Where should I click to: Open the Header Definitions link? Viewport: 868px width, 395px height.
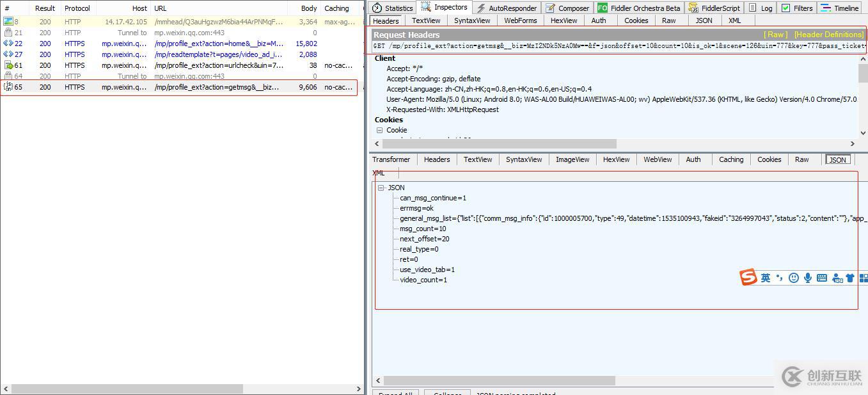[x=828, y=35]
